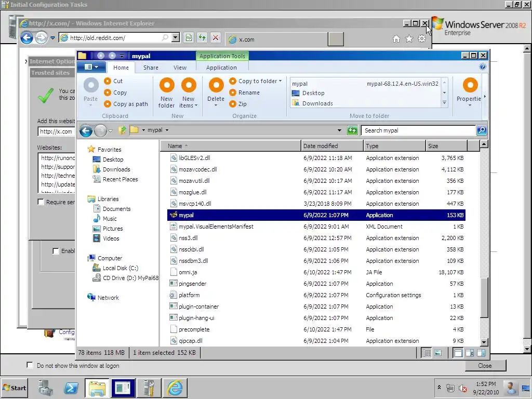Viewport: 532px width, 399px height.
Task: Open Explorer help question mark icon
Action: (483, 67)
